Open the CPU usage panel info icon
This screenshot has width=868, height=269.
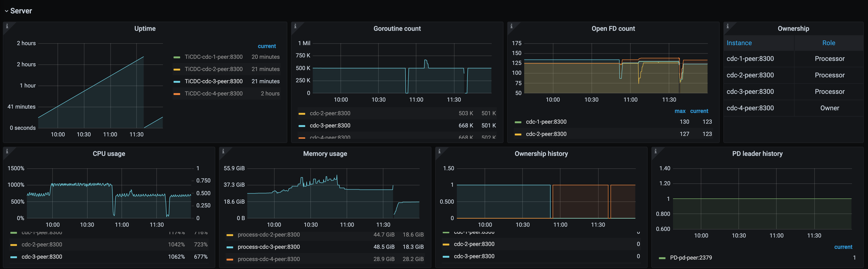(7, 151)
